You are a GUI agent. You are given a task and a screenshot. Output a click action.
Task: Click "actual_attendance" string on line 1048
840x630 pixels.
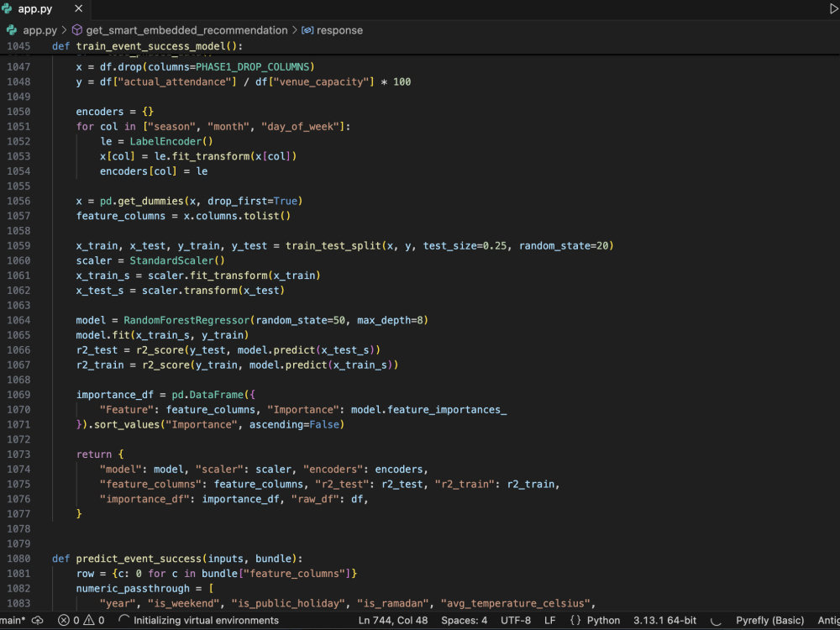click(x=175, y=82)
